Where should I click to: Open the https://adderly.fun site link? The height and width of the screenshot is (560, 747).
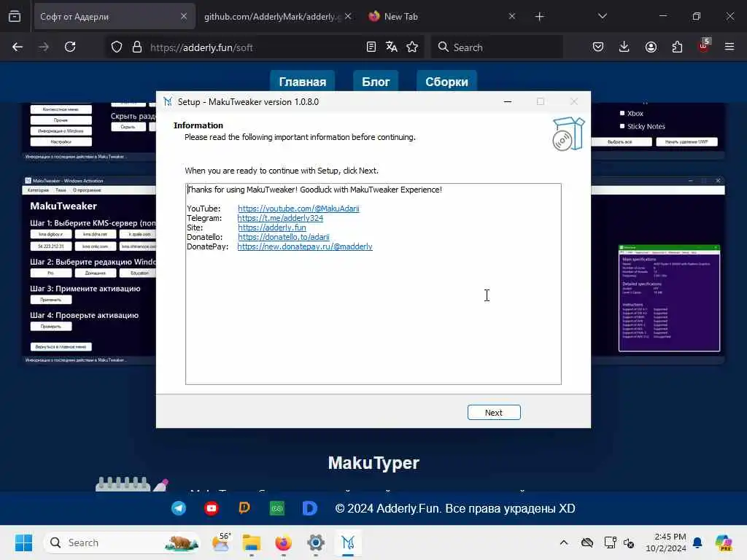(x=272, y=227)
